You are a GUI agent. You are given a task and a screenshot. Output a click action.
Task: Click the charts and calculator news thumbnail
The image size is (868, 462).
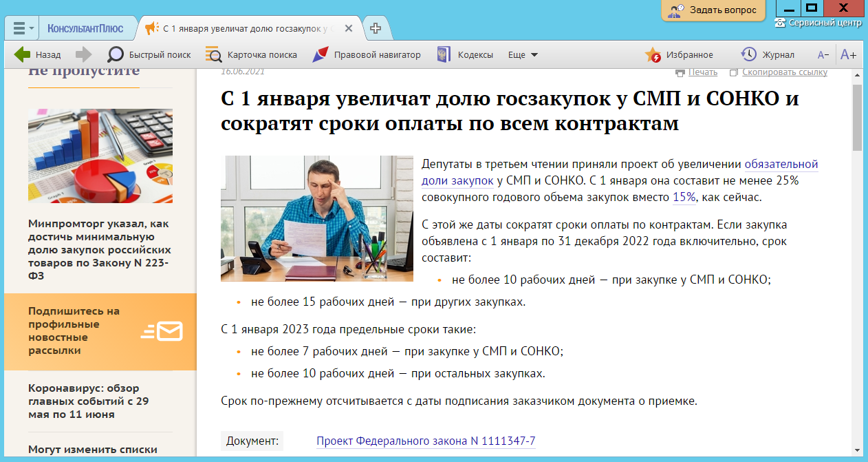[100, 156]
